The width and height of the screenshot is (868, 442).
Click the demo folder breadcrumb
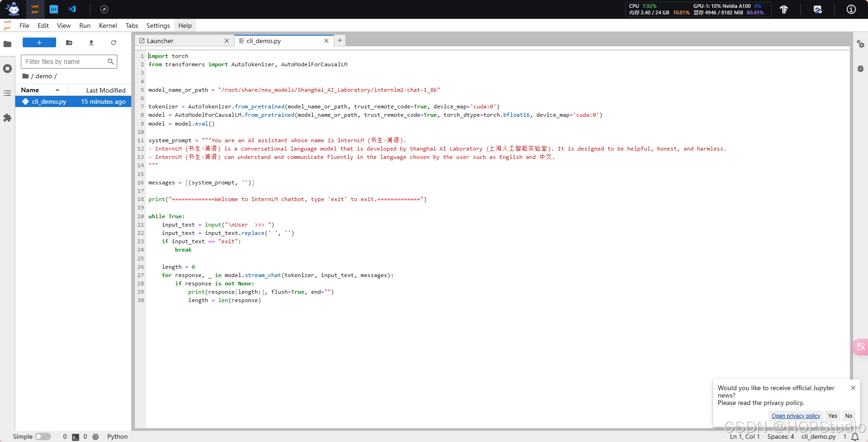44,76
